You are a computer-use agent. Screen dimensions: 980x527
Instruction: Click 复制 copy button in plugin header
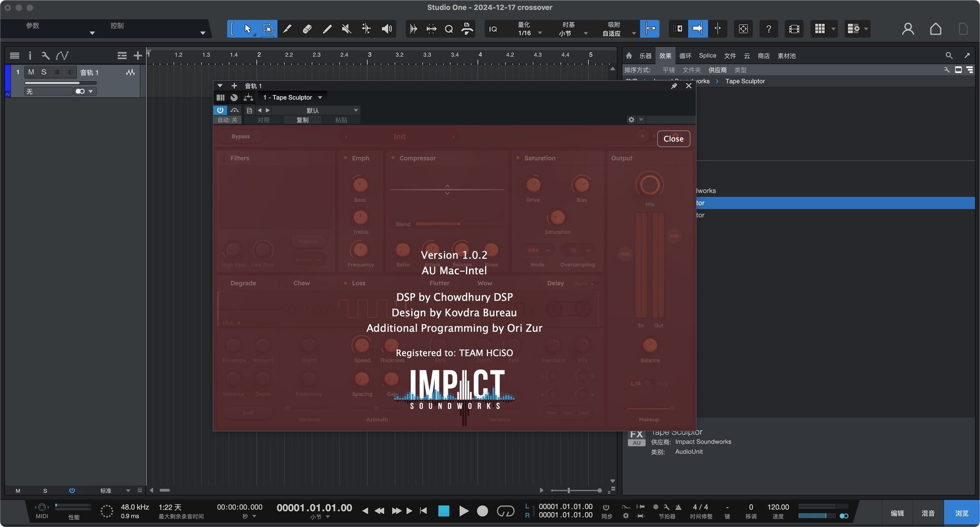tap(303, 120)
